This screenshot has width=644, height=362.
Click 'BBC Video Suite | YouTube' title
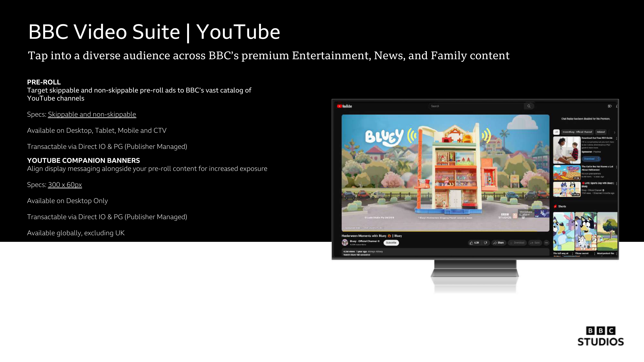tap(154, 32)
